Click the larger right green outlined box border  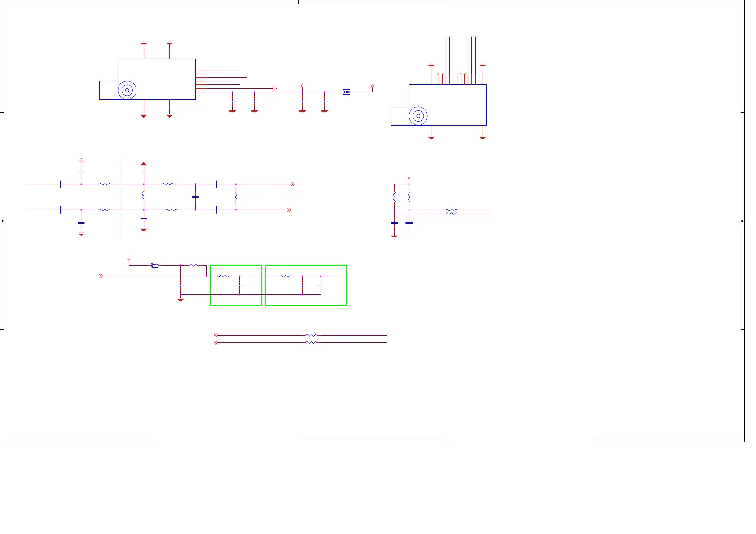point(306,285)
